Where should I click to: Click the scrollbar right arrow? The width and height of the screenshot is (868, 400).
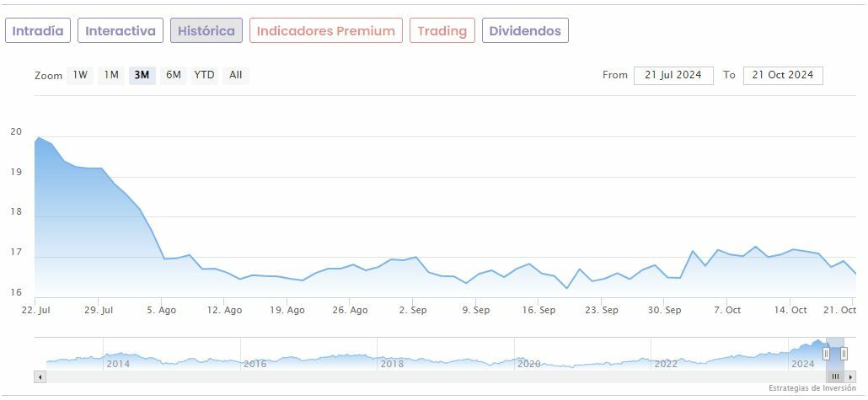[x=850, y=376]
